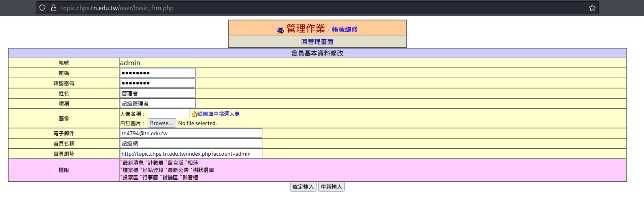
Task: Open 從圖庫中挑選人像 gallery link
Action: click(x=218, y=114)
